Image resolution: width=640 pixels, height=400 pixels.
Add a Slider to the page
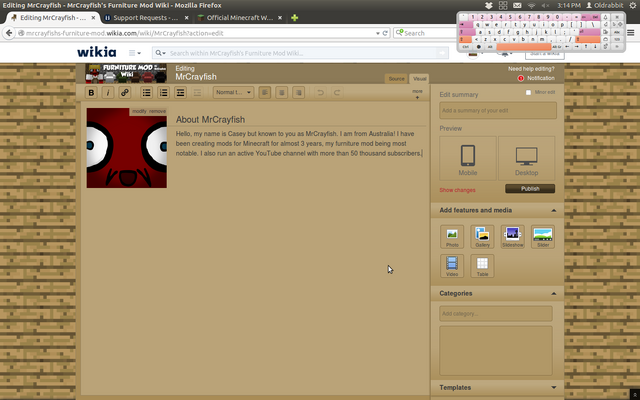(543, 236)
